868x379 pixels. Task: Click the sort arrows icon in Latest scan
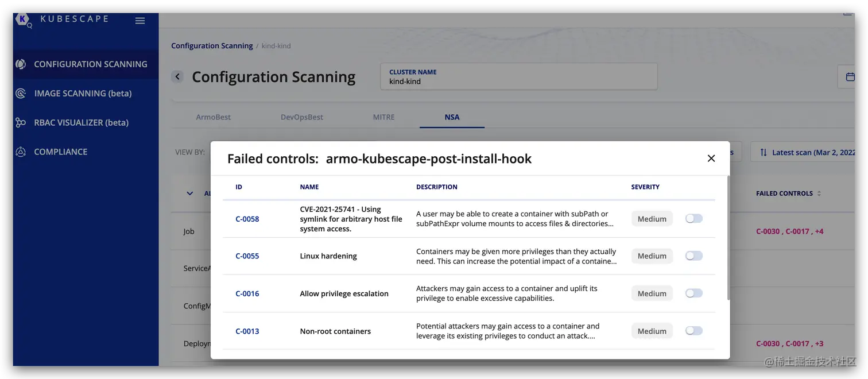click(764, 152)
